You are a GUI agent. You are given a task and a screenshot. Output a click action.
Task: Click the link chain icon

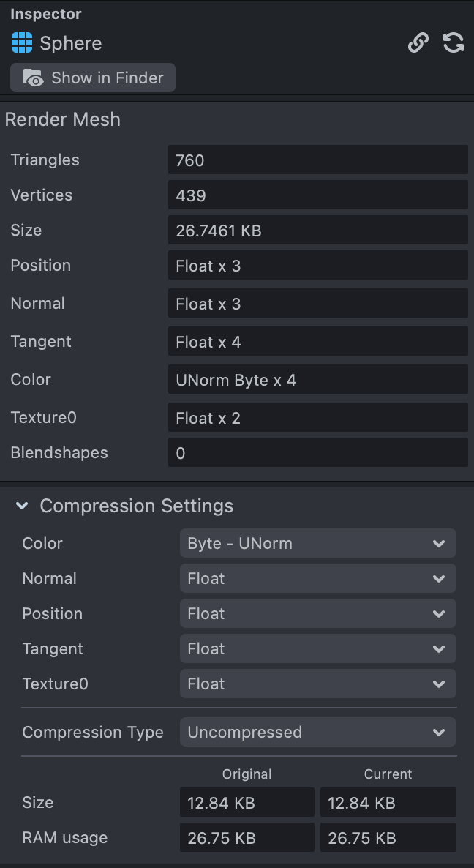coord(418,43)
